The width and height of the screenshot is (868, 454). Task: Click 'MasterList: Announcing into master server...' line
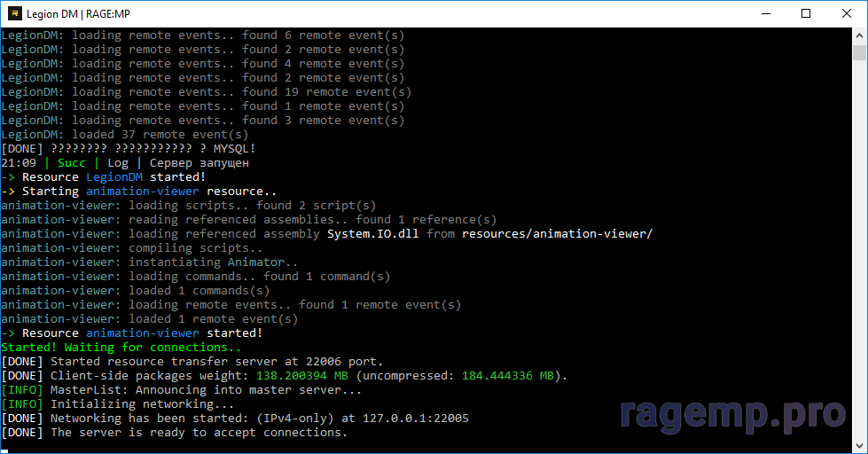tap(181, 390)
